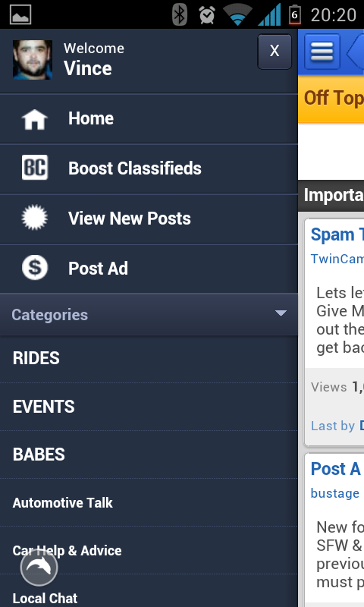Tap the alarm clock status icon
The height and width of the screenshot is (607, 364).
[207, 15]
